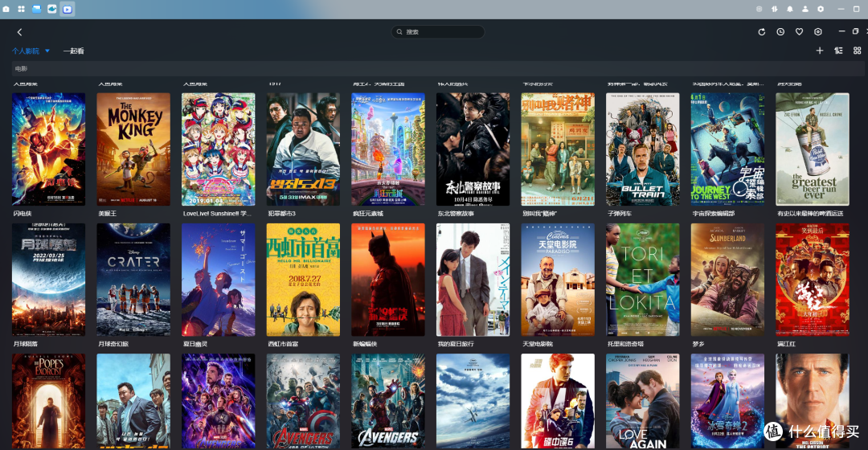Select the video player app in taskbar
Viewport: 868px width, 450px height.
coord(68,9)
